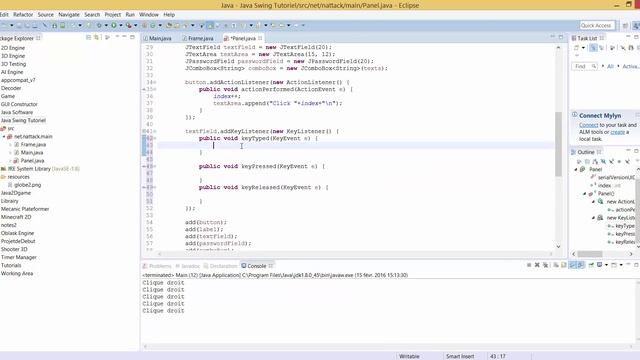Expand Frame.java tree node
This screenshot has width=640, height=360.
coord(11,144)
